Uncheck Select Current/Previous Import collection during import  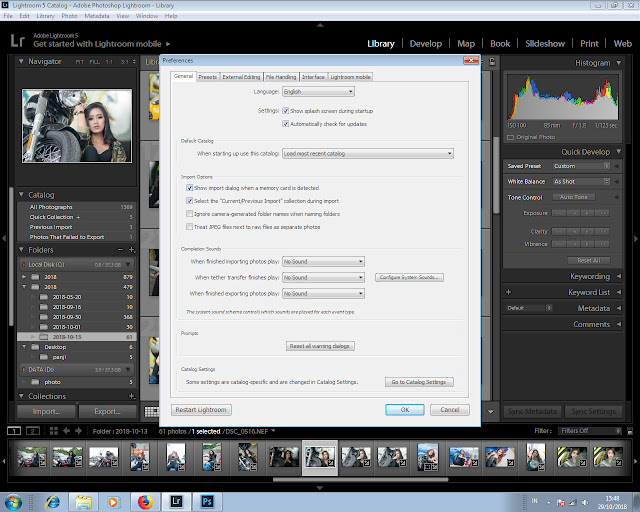(x=189, y=201)
